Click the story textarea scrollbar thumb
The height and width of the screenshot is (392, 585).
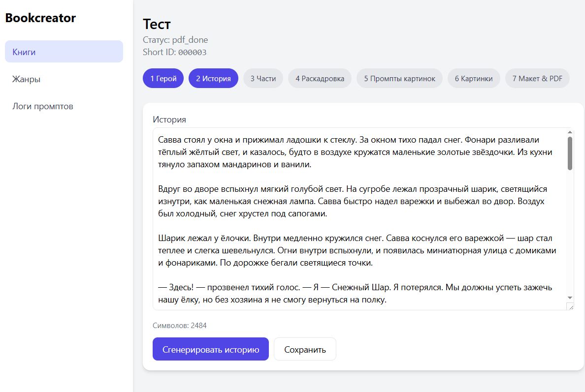pos(570,153)
